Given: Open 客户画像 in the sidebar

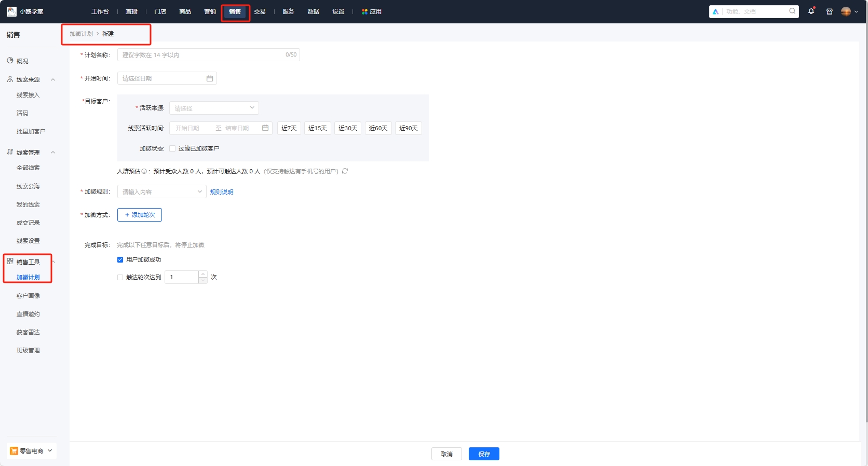Looking at the screenshot, I should coord(28,296).
